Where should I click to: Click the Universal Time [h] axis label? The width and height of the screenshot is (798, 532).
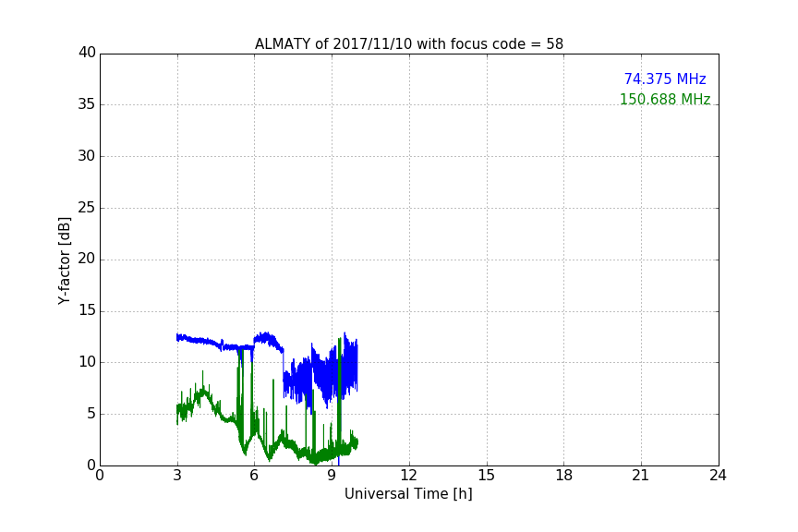[x=408, y=494]
